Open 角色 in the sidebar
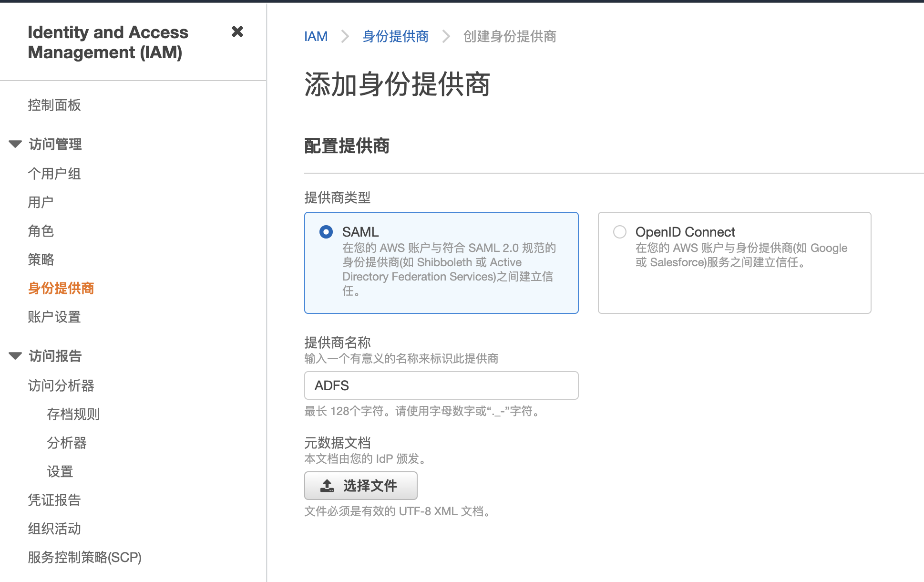924x582 pixels. coord(41,231)
